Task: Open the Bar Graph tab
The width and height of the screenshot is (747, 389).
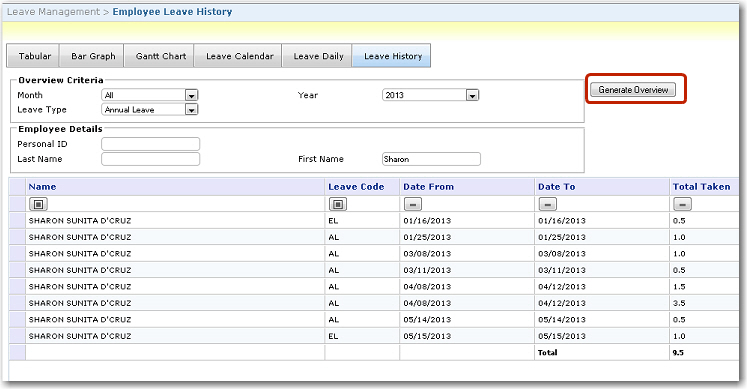Action: [92, 56]
